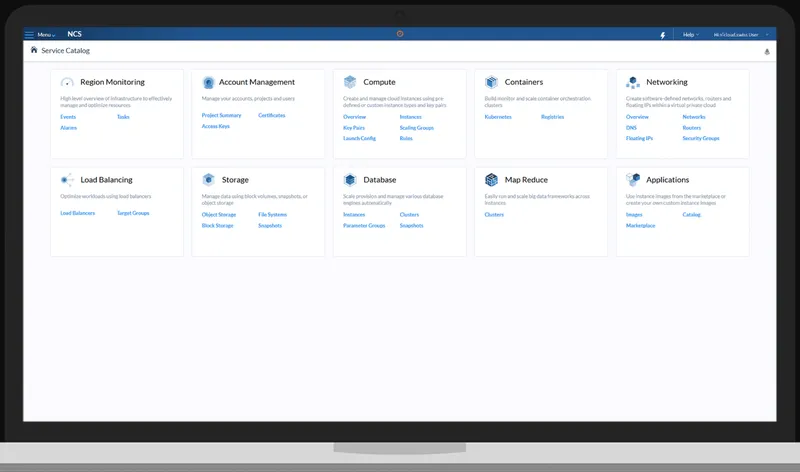Click the Database icon
This screenshot has height=472, width=800.
point(350,180)
